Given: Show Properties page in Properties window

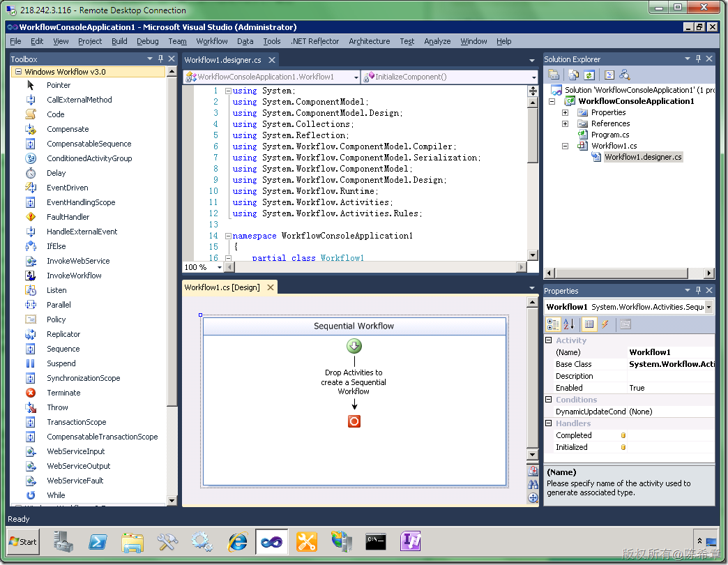Looking at the screenshot, I should (x=589, y=324).
